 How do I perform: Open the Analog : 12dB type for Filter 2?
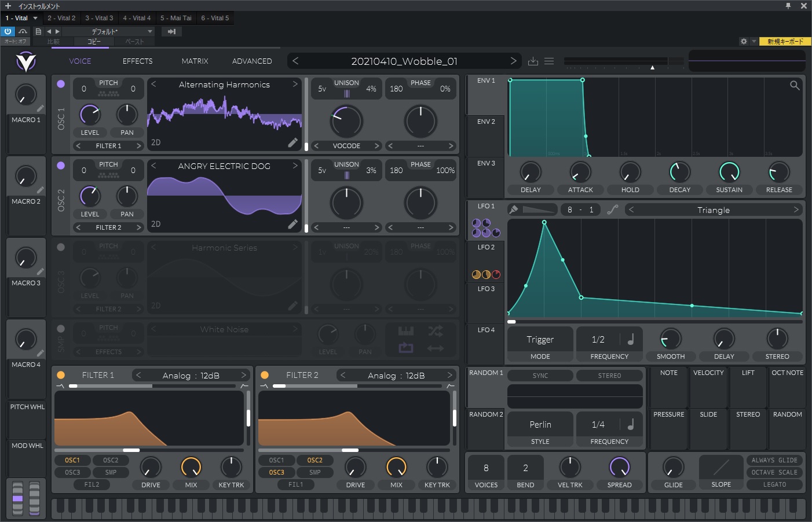[x=396, y=376]
